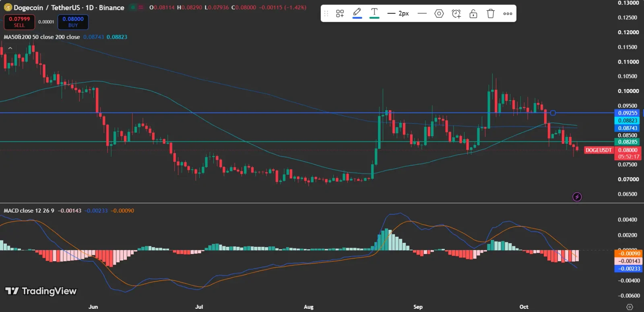The image size is (644, 312).
Task: Click the 0.08743 blue MA price label
Action: coord(628,128)
